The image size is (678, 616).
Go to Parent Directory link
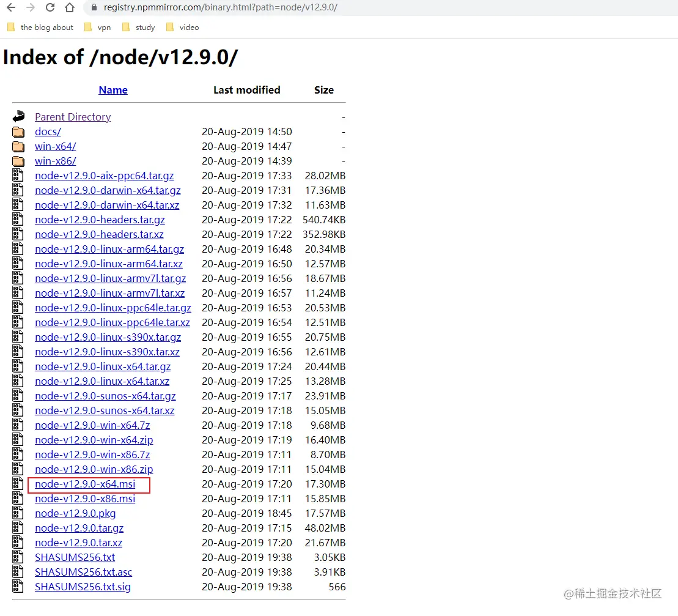(73, 117)
